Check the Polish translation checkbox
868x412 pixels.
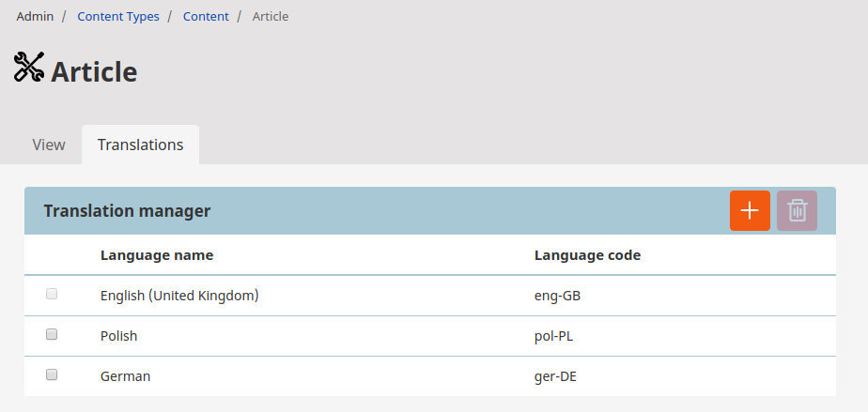click(x=53, y=334)
